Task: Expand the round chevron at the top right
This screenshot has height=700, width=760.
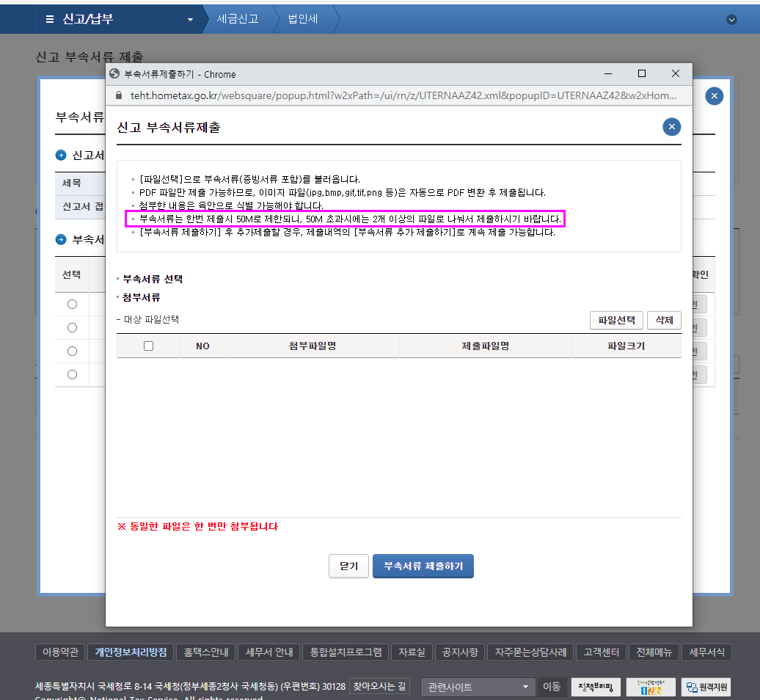Action: (x=731, y=20)
